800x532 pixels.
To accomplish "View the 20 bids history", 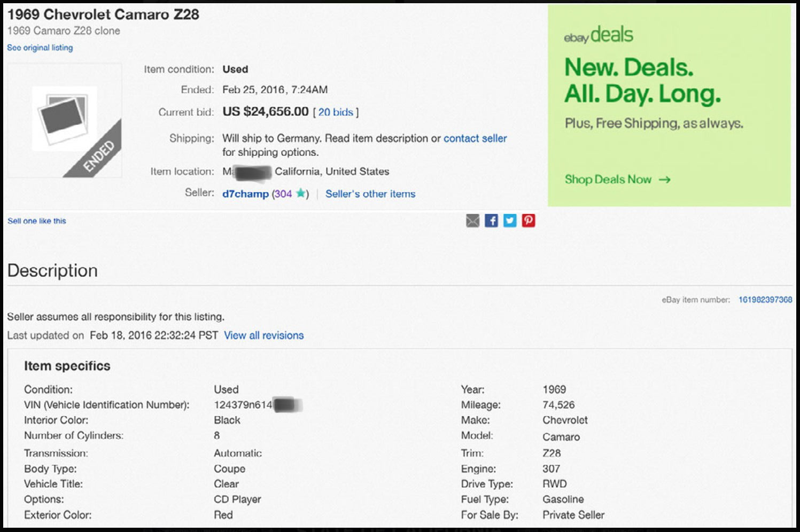I will pos(336,112).
